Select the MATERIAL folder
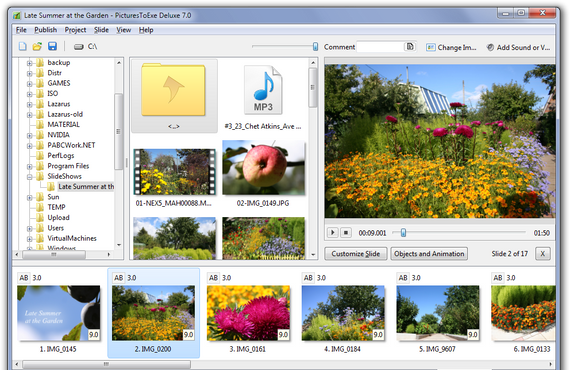Viewport: 571px width, 370px height. pos(63,125)
